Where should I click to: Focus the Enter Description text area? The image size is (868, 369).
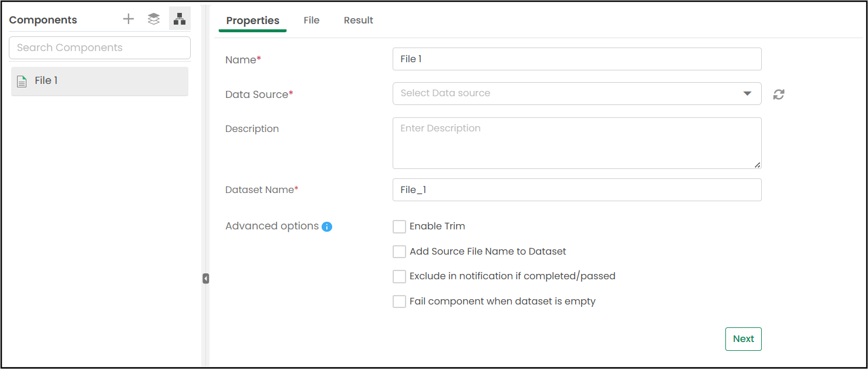click(x=576, y=143)
